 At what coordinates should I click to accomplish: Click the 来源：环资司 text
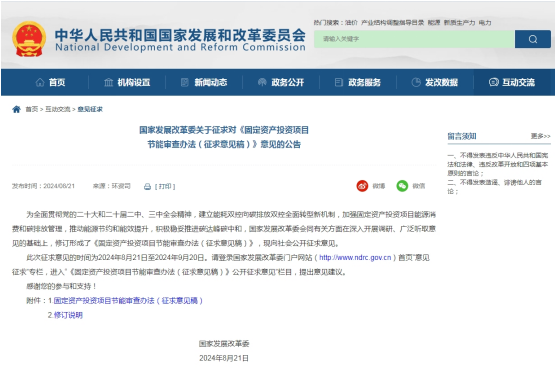click(x=112, y=186)
